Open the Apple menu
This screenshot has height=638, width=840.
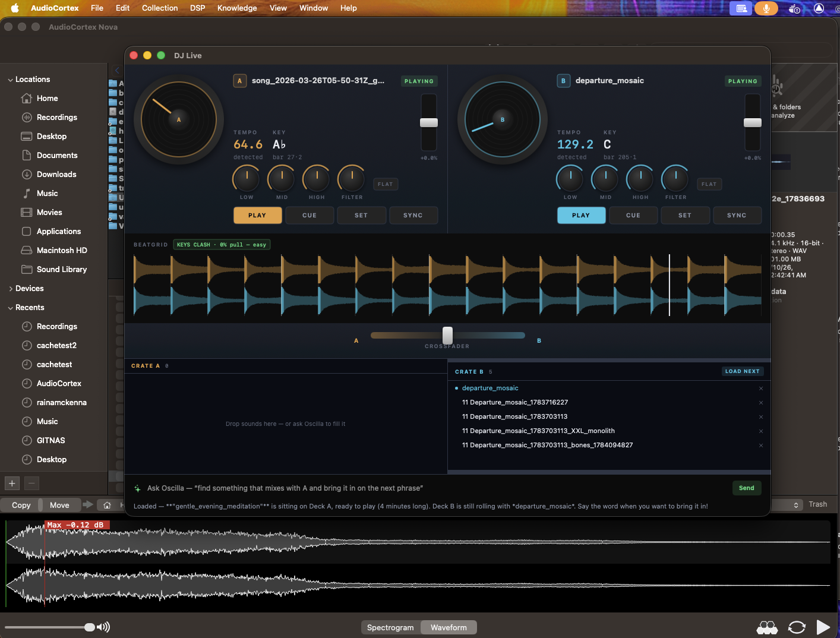15,8
